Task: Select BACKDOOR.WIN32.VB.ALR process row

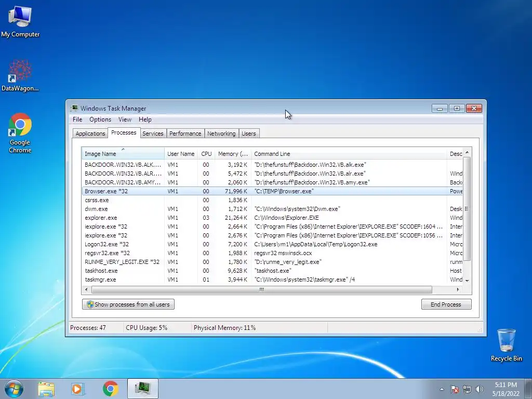Action: point(272,174)
